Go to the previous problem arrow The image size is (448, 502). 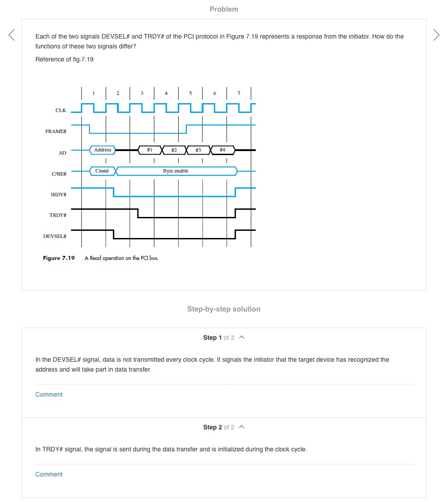[x=12, y=35]
